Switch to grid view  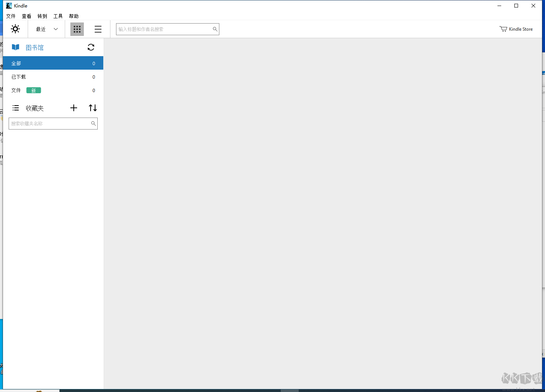[x=77, y=29]
